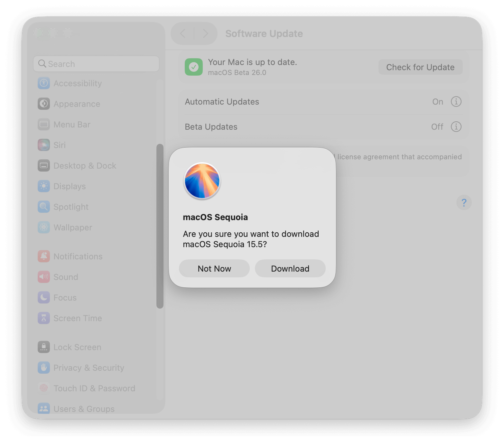Click the search magnifier icon
Viewport: 504px width, 446px height.
42,64
